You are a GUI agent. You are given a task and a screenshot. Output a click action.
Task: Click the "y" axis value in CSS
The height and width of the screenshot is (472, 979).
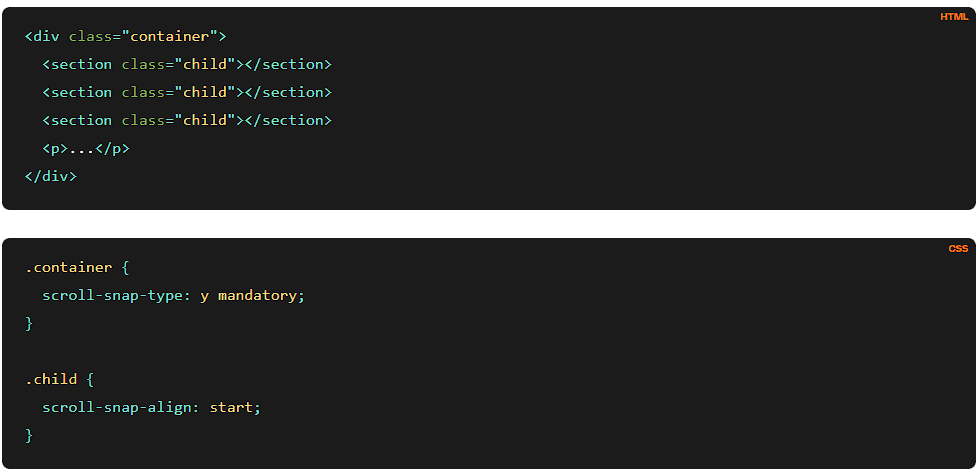tap(205, 296)
